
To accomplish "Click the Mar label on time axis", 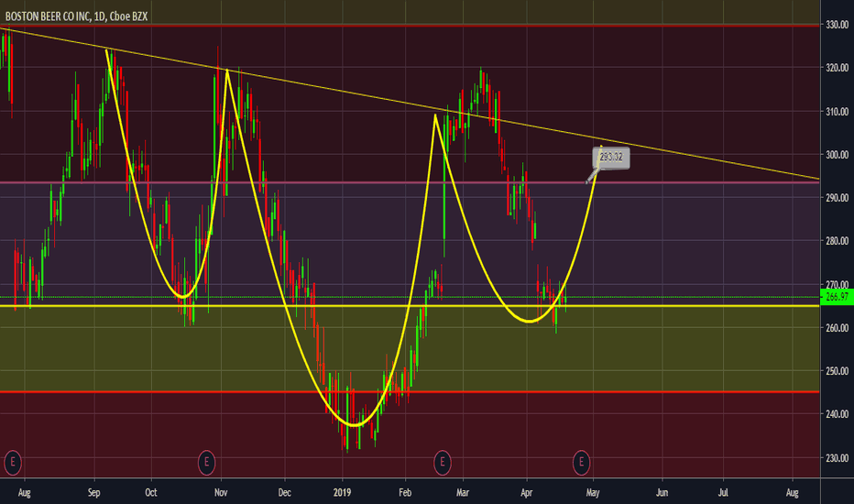I will tap(463, 493).
